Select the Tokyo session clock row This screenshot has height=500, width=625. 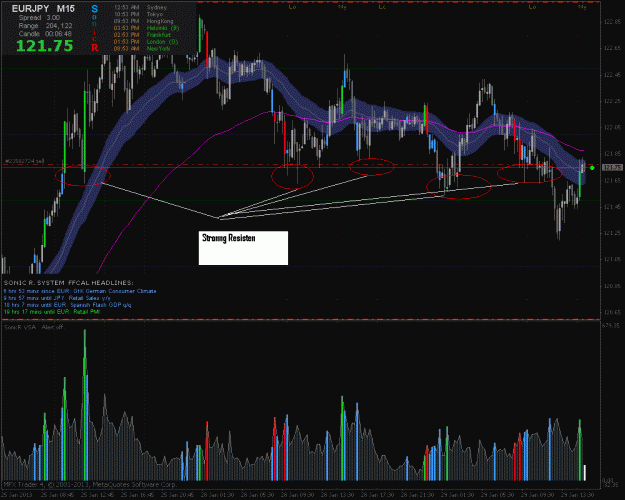pos(137,14)
